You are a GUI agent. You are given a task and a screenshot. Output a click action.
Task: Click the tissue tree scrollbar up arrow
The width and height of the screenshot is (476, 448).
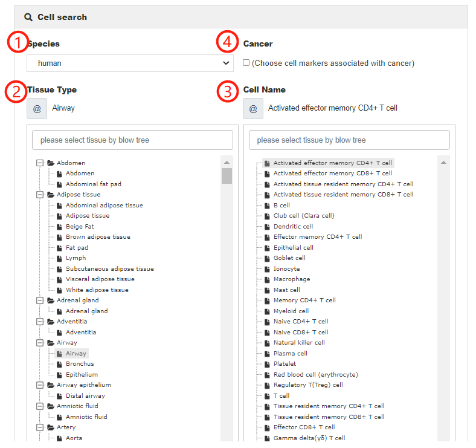[x=227, y=163]
